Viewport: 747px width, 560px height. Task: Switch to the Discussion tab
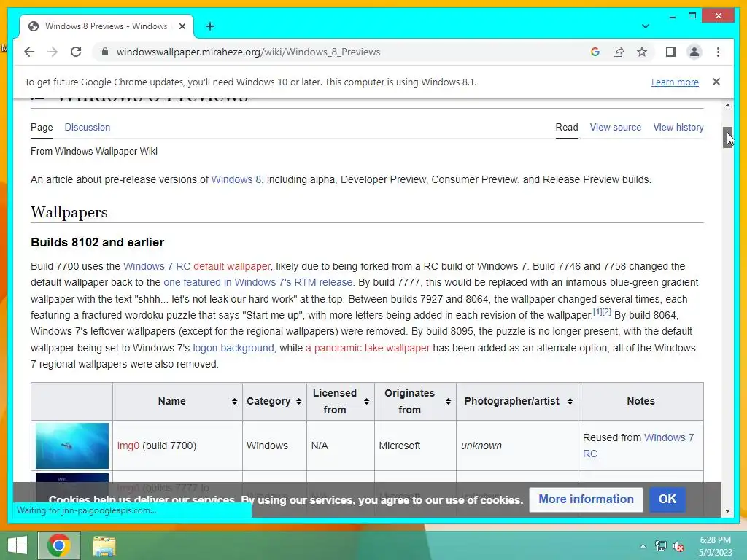(x=88, y=127)
